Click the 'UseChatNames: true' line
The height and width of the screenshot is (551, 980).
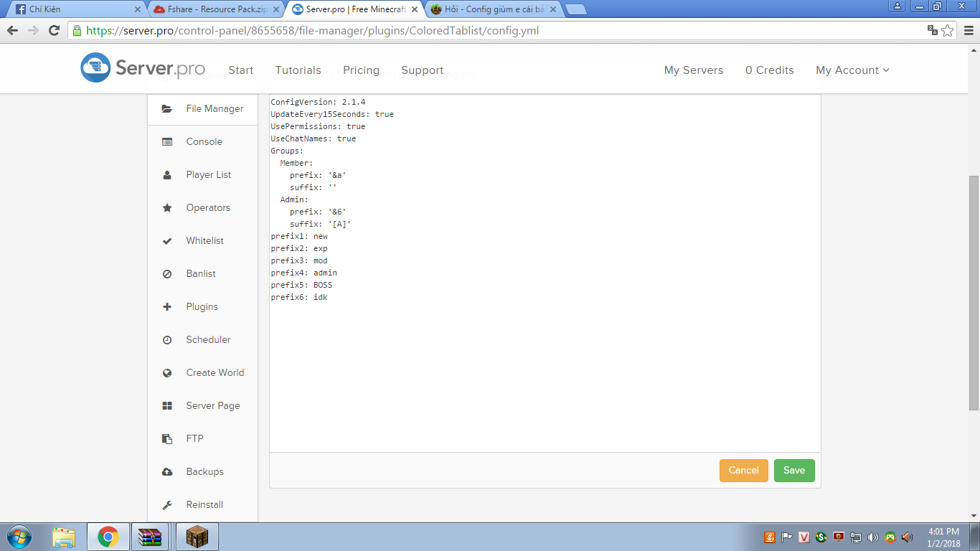[314, 138]
